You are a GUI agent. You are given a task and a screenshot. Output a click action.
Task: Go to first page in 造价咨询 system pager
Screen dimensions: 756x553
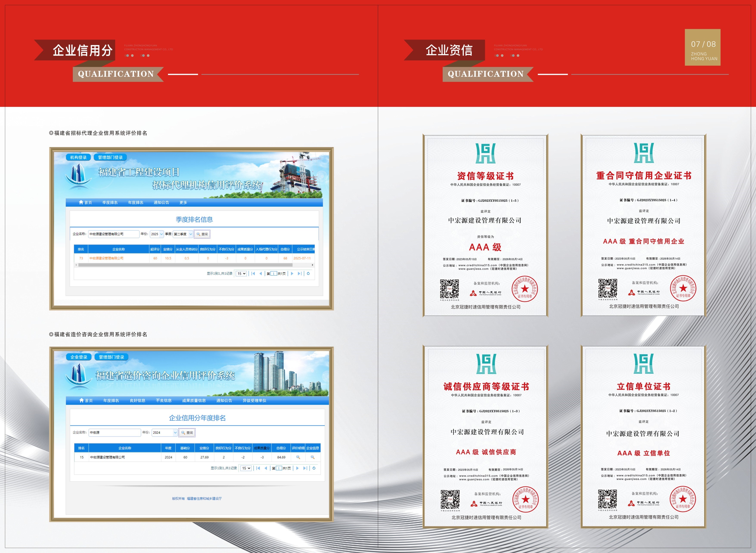(x=258, y=468)
